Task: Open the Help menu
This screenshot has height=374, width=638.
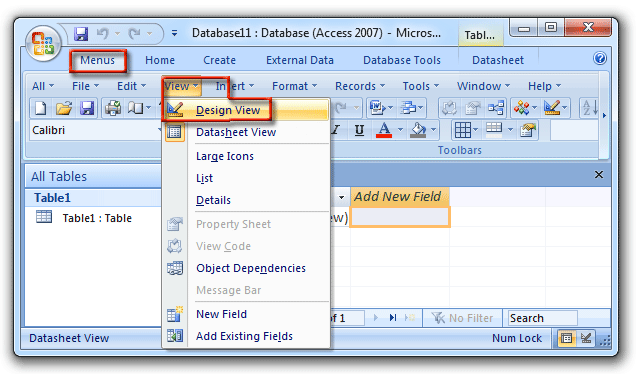Action: pyautogui.click(x=544, y=86)
